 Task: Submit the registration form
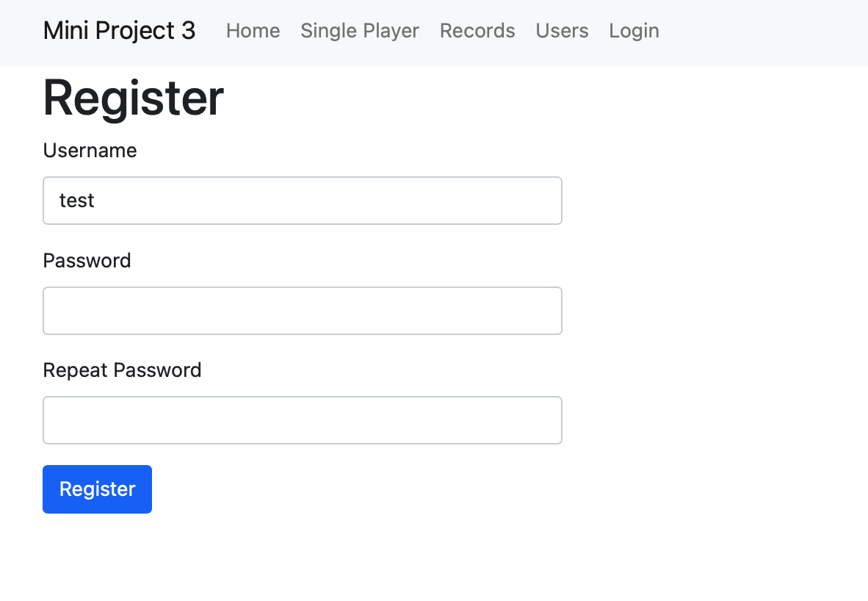point(98,489)
